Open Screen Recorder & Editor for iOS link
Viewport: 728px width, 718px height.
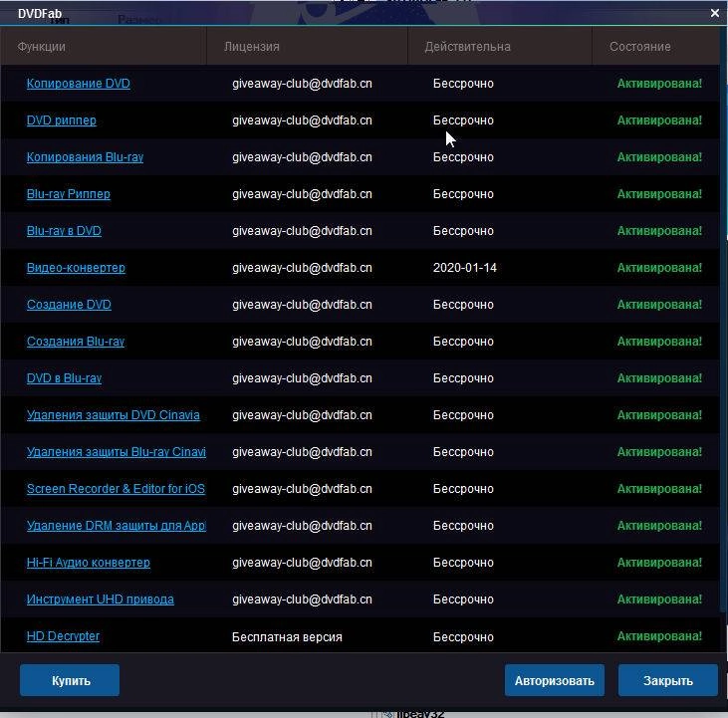coord(116,489)
